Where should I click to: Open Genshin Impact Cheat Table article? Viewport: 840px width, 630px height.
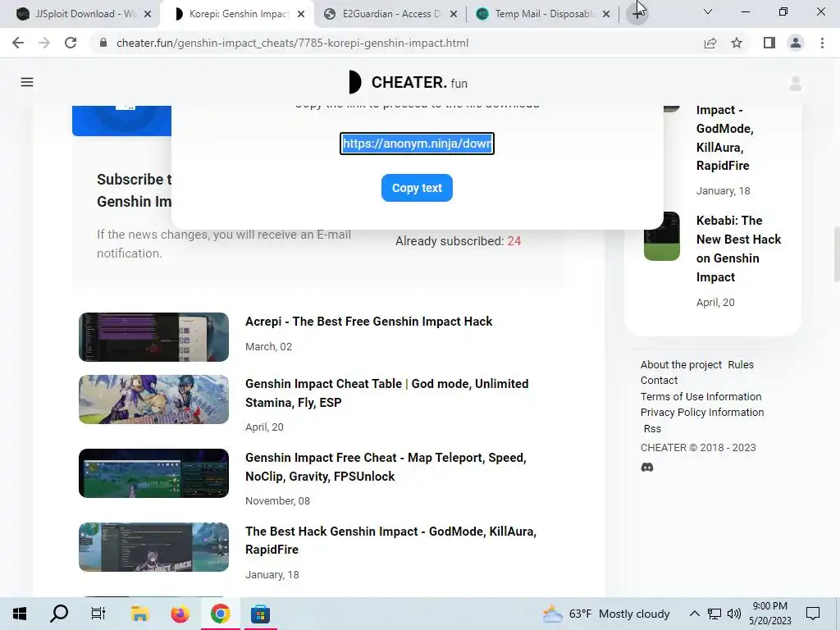[387, 393]
